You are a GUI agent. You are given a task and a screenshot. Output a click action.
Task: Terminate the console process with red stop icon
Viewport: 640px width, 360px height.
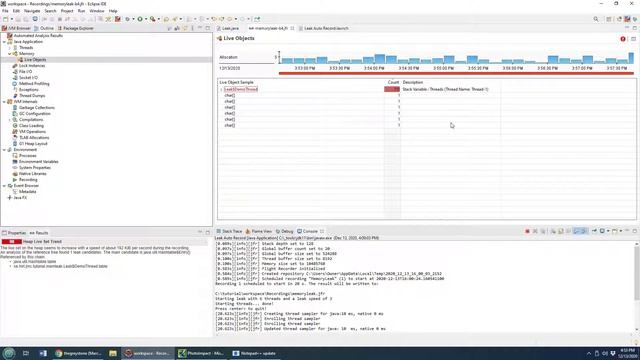pyautogui.click(x=527, y=231)
